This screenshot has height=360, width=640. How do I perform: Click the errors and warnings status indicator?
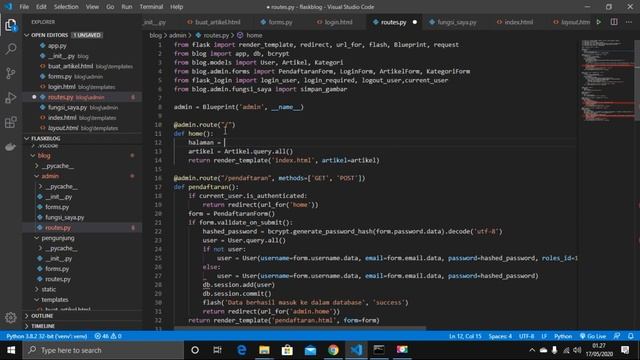coord(108,336)
